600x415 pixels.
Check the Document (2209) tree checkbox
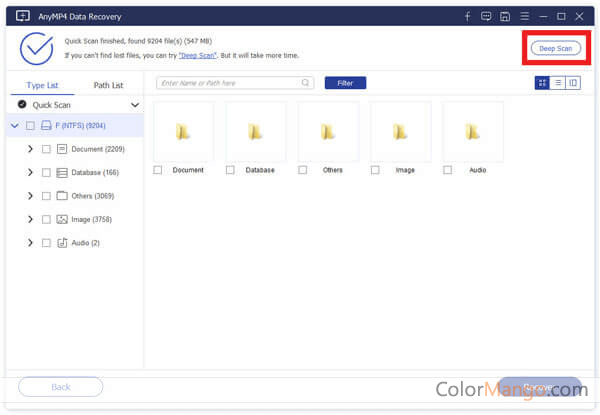[x=46, y=149]
